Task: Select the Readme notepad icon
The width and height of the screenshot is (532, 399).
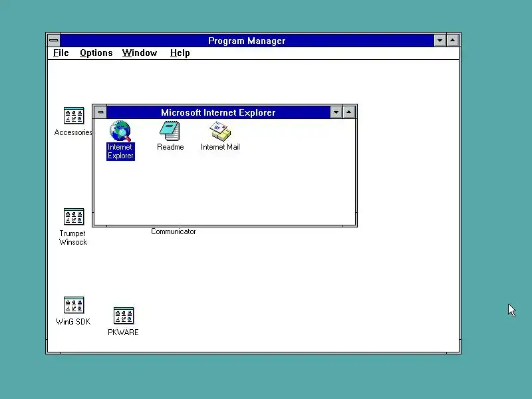Action: point(170,131)
